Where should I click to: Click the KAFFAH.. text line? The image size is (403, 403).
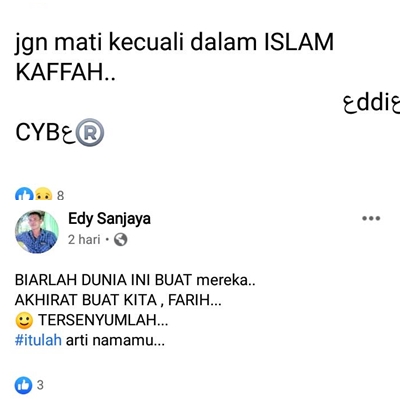65,72
